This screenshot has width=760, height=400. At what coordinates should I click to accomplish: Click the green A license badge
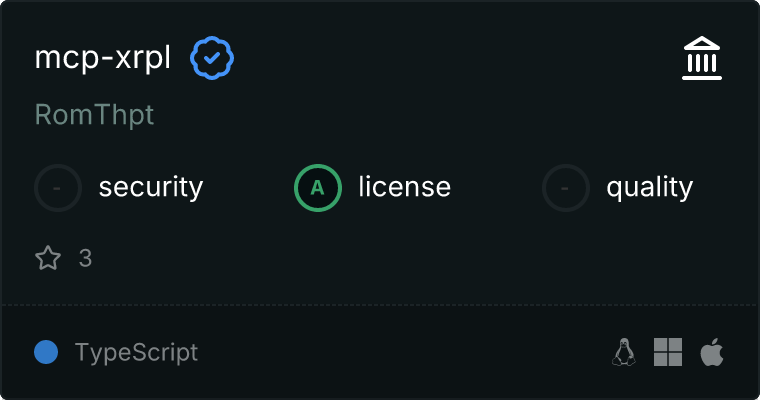318,187
